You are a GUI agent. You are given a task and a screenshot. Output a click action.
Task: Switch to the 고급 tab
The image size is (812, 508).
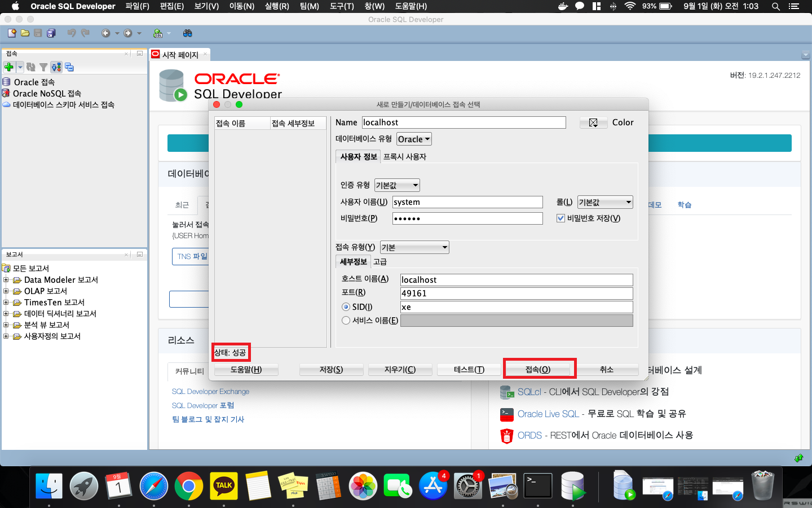380,262
